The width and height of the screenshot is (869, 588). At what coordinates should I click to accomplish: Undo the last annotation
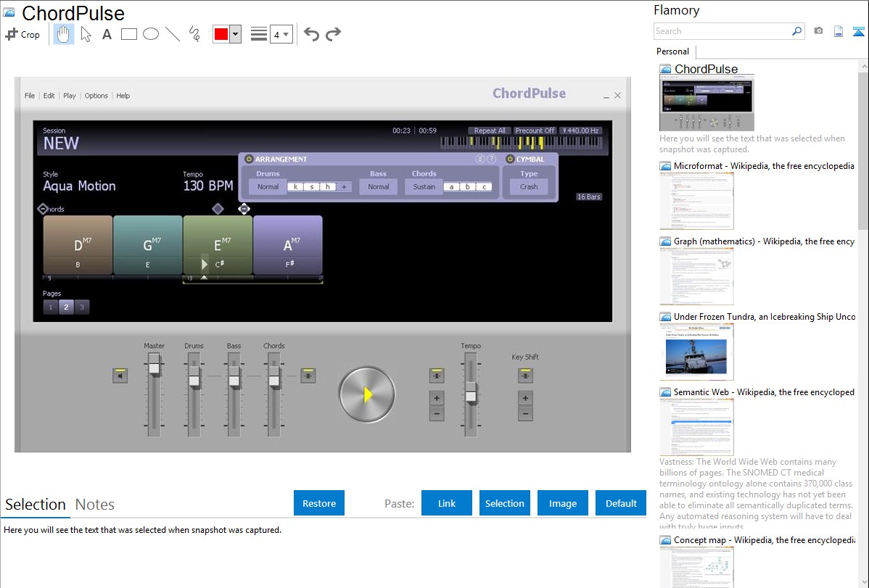pyautogui.click(x=311, y=34)
